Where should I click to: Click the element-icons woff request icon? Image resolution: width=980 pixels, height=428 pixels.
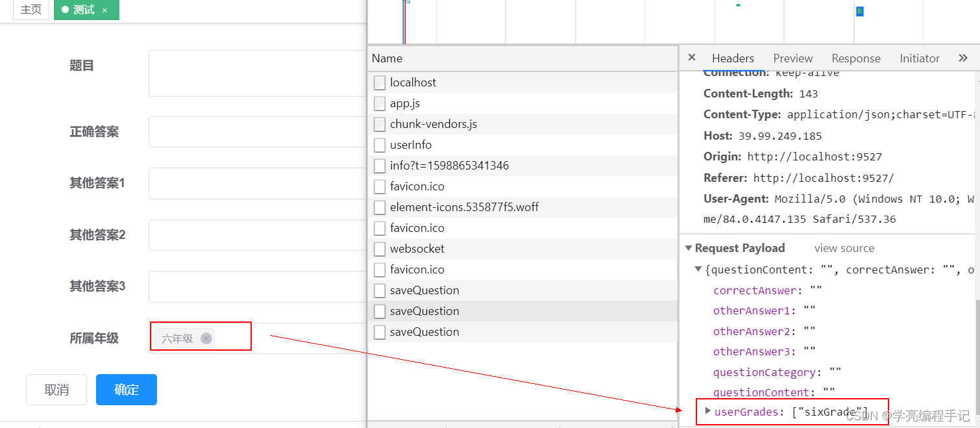(380, 207)
